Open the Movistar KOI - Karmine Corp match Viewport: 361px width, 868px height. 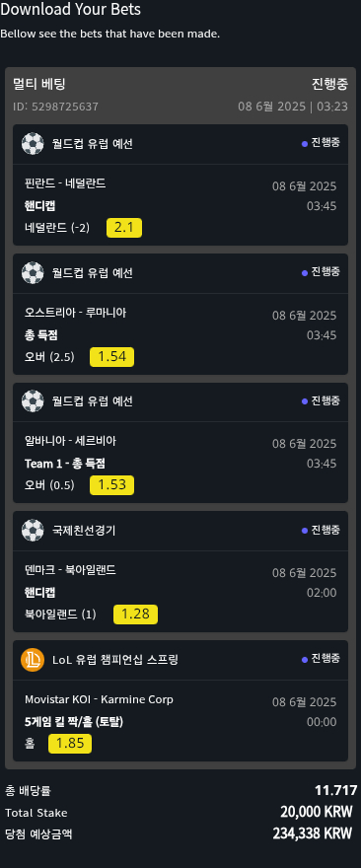click(x=99, y=699)
